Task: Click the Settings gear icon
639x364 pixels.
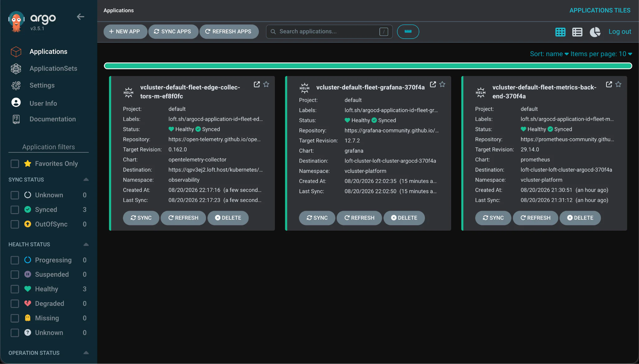Action: click(x=16, y=85)
